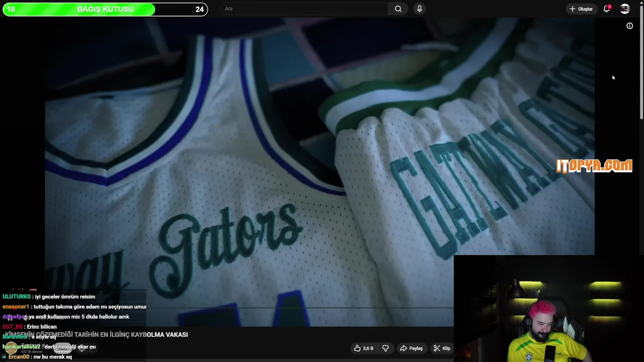The image size is (644, 362).
Task: Click ULUTURK0 chat message
Action: tap(49, 297)
